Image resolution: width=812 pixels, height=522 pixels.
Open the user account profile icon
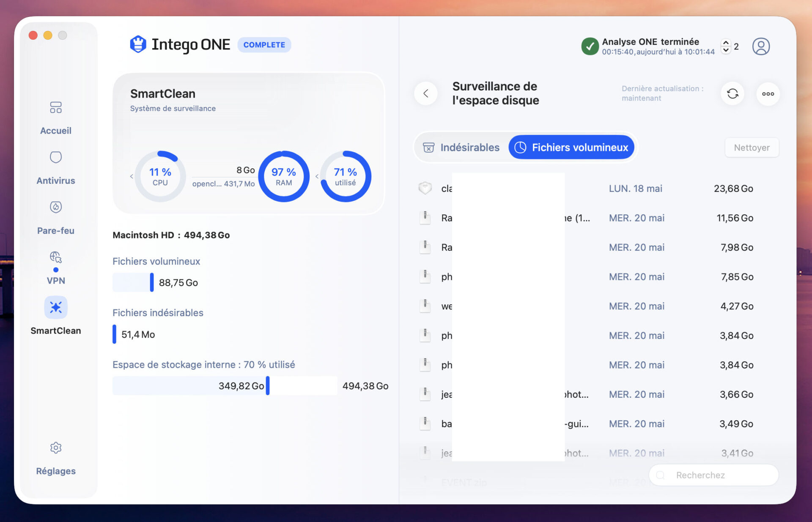(761, 46)
